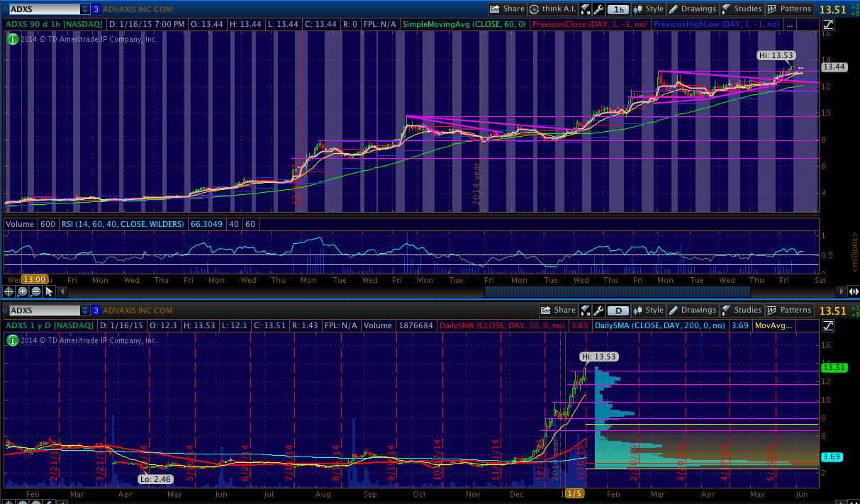Viewport: 860px width, 504px height.
Task: Click the horizontal time axis scrollbar thumb
Action: (617, 291)
